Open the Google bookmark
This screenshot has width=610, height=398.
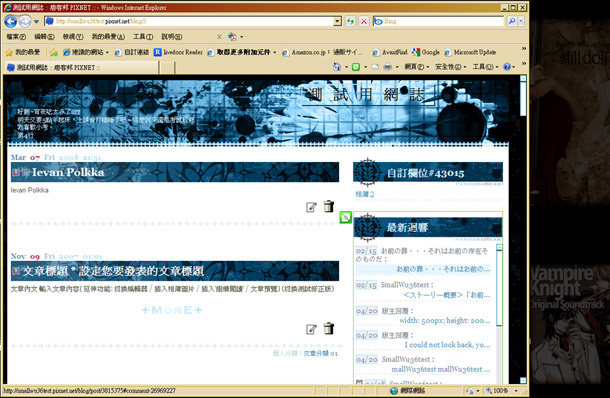[x=426, y=52]
